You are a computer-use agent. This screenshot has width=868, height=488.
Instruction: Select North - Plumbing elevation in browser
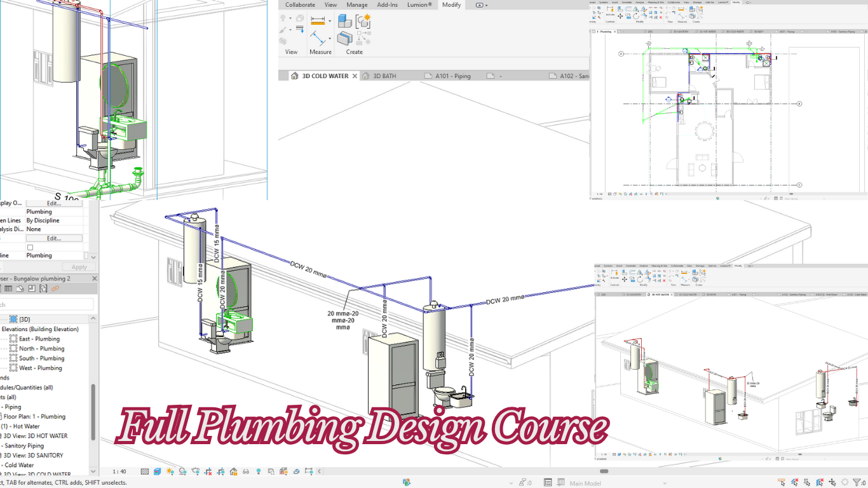[41, 349]
